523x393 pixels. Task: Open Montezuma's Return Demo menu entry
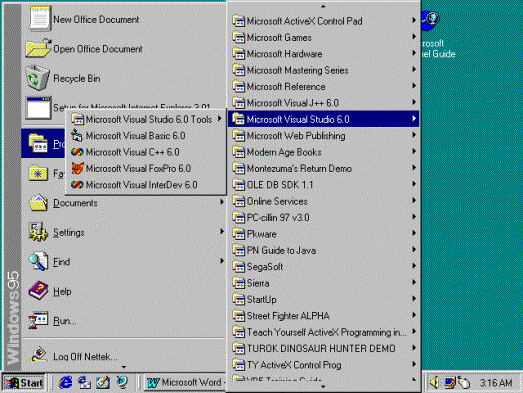pyautogui.click(x=323, y=168)
